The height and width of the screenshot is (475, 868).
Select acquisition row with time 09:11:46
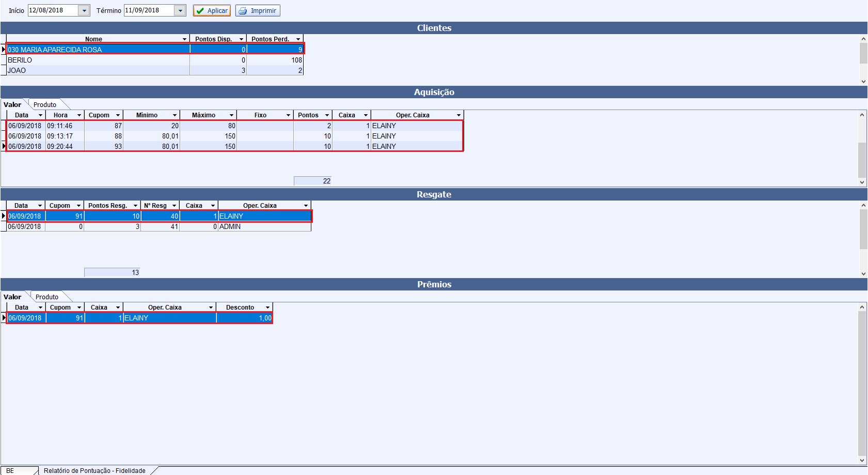click(x=235, y=126)
